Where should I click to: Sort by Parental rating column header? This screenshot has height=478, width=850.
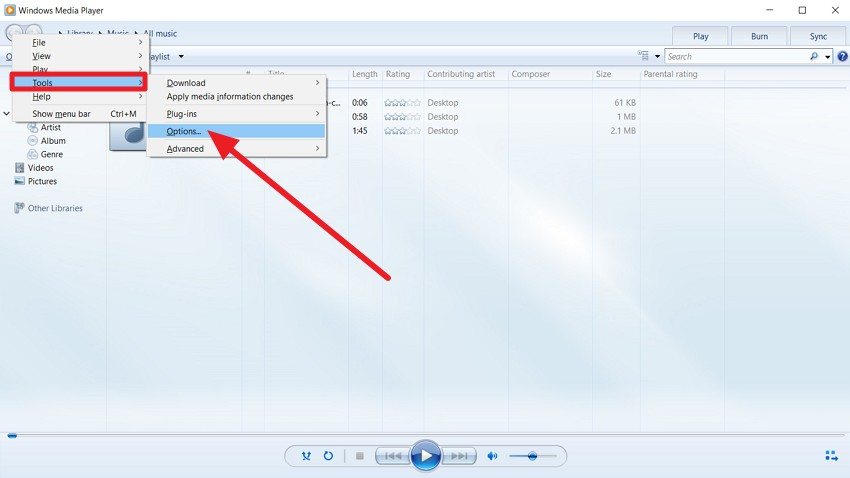pos(670,74)
